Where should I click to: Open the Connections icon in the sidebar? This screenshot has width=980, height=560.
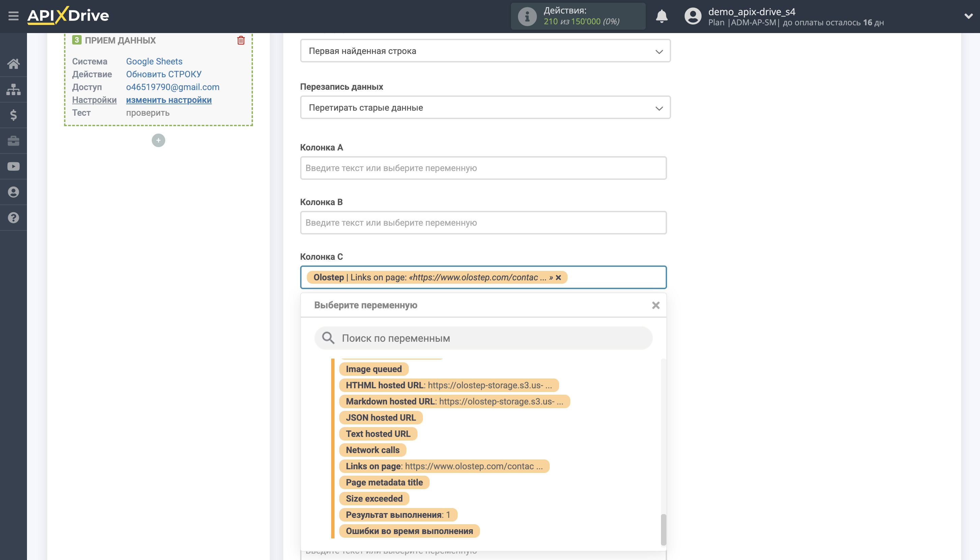(x=14, y=89)
